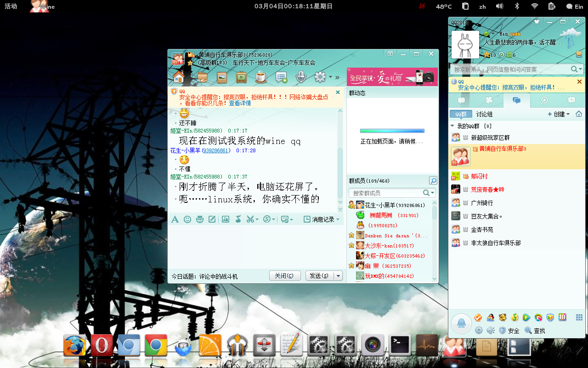Open the member search field dropdown arrow
The image size is (588, 368).
pos(433,193)
